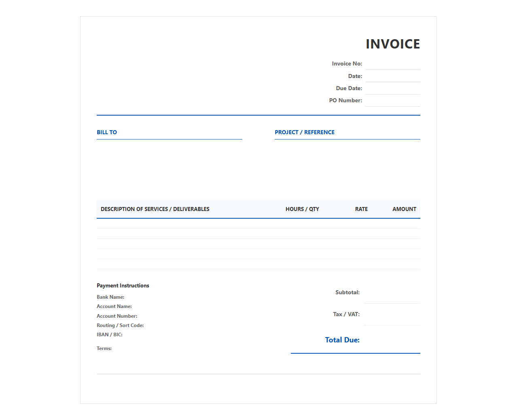Click the 'Subtotal:' label

click(347, 293)
